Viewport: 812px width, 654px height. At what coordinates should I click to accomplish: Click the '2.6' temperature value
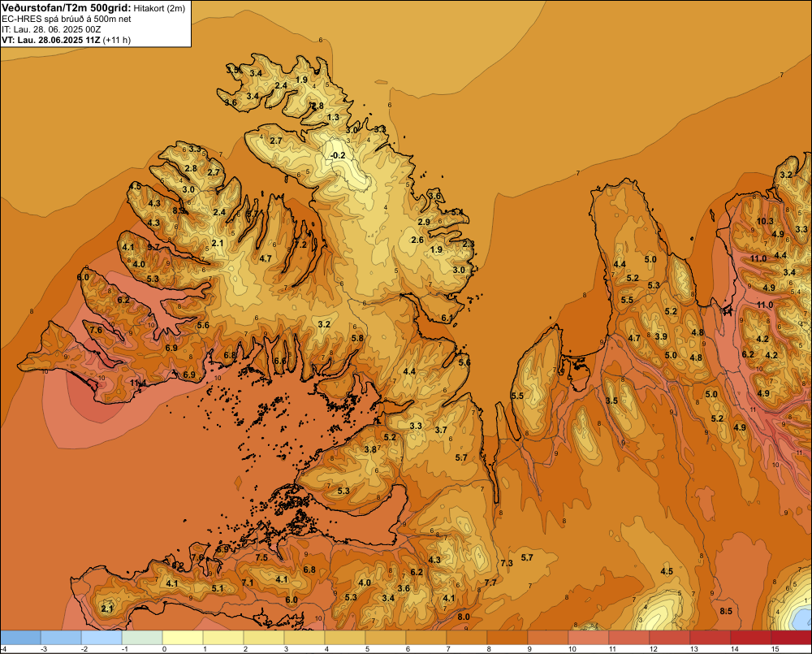[417, 240]
